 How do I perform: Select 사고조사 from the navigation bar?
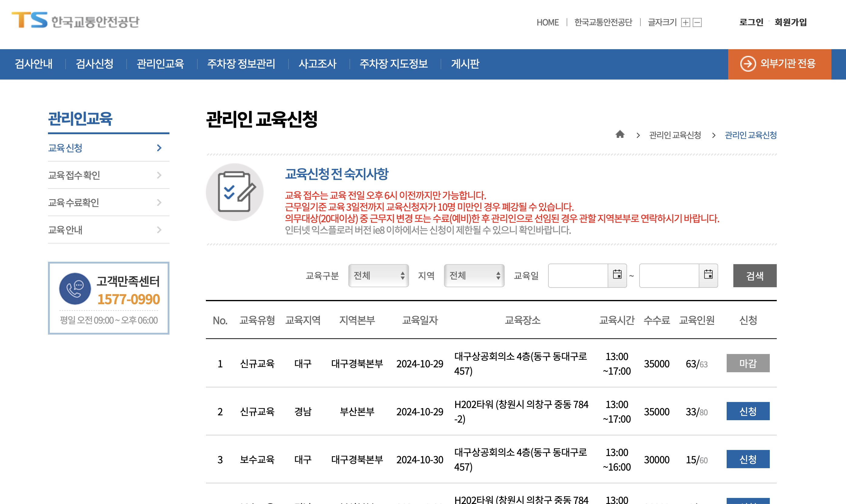(317, 64)
